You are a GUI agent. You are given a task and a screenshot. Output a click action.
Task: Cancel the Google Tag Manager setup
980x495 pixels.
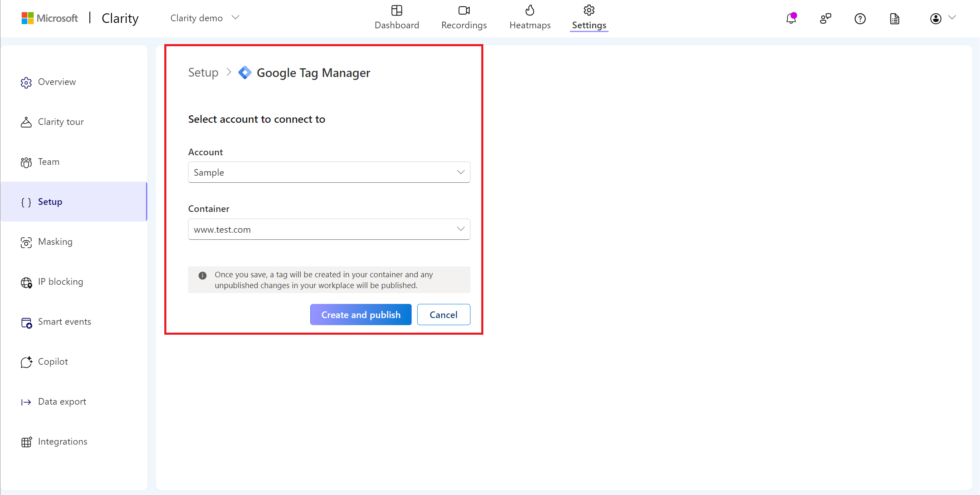click(x=443, y=314)
